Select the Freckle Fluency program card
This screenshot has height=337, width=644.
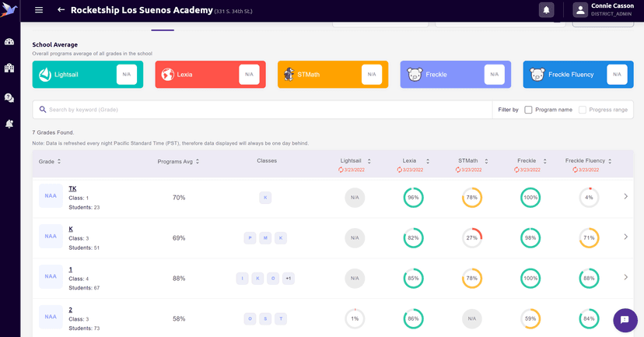pyautogui.click(x=578, y=75)
